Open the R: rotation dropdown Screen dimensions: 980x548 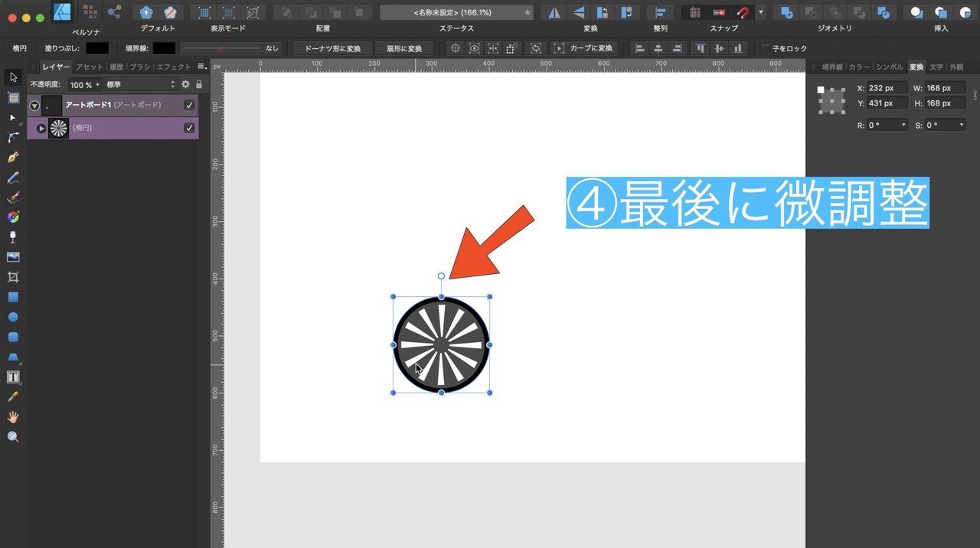(x=888, y=125)
